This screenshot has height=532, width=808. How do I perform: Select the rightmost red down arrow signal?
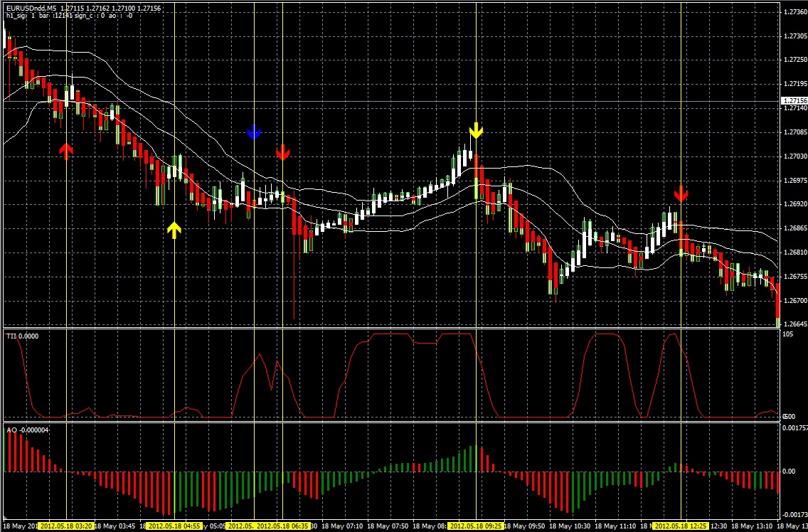tap(681, 193)
